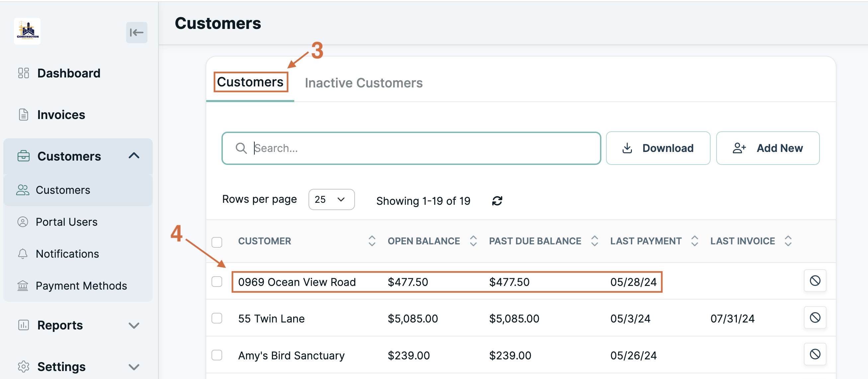Image resolution: width=868 pixels, height=379 pixels.
Task: Open customer Amy's Bird Sanctuary
Action: point(291,355)
